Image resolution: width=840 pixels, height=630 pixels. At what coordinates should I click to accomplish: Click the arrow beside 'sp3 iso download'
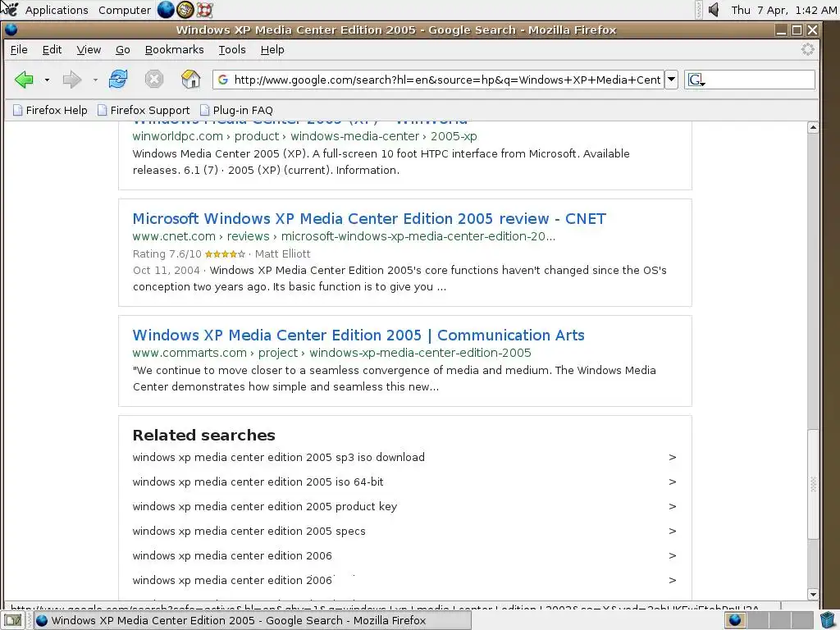coord(673,458)
